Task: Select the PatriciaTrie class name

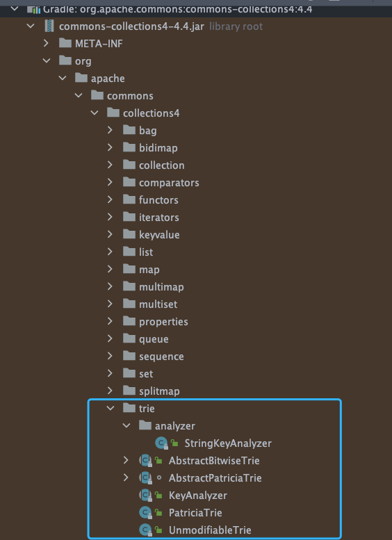Action: [195, 513]
